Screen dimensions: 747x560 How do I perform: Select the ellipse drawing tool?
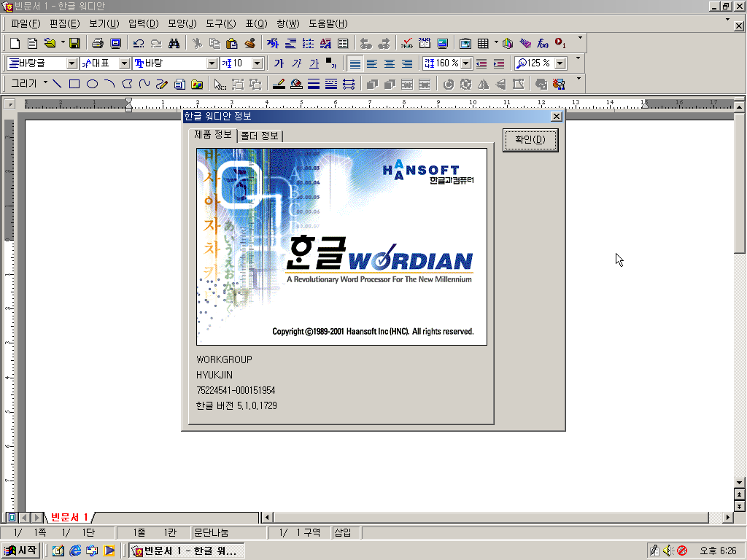tap(92, 85)
